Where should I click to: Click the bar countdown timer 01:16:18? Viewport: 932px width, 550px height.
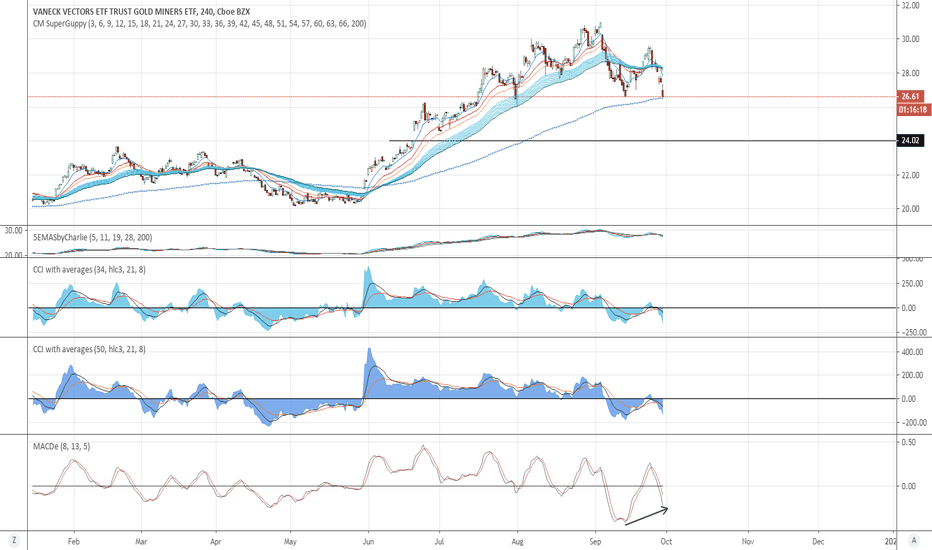(913, 109)
